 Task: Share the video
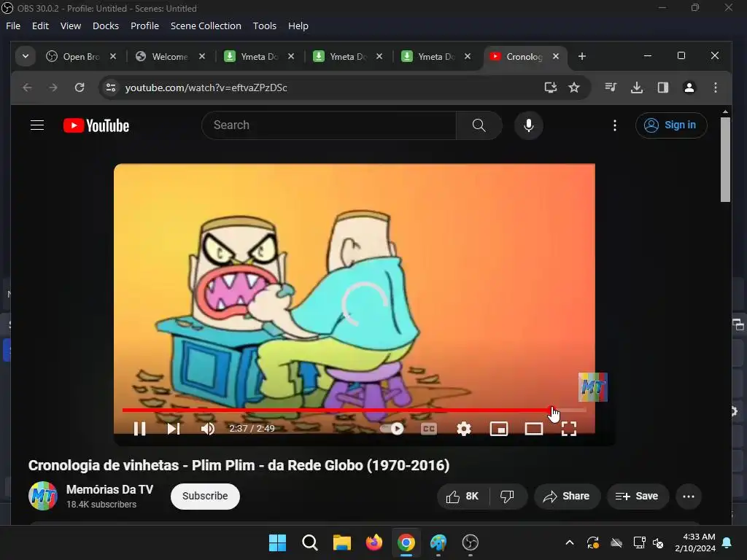566,497
